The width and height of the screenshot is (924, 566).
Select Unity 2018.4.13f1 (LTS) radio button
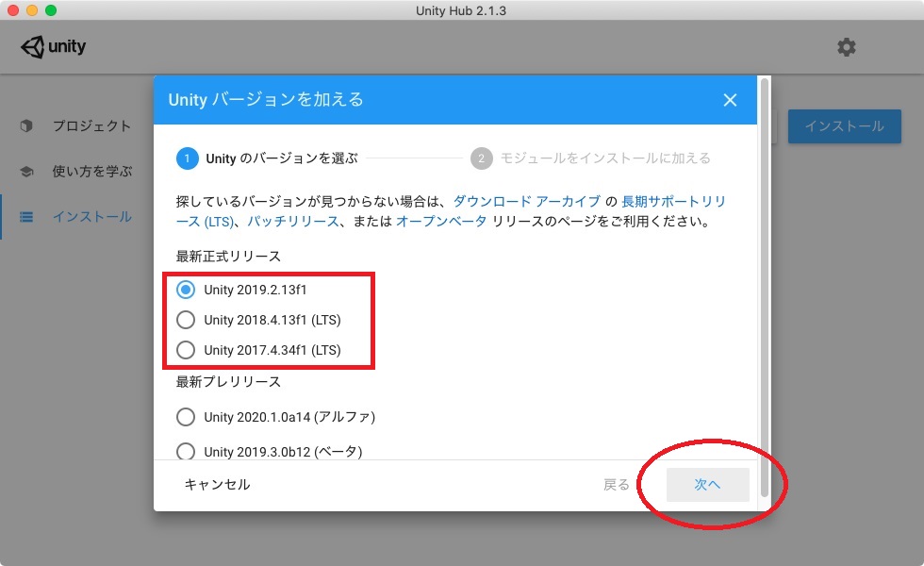pyautogui.click(x=186, y=320)
